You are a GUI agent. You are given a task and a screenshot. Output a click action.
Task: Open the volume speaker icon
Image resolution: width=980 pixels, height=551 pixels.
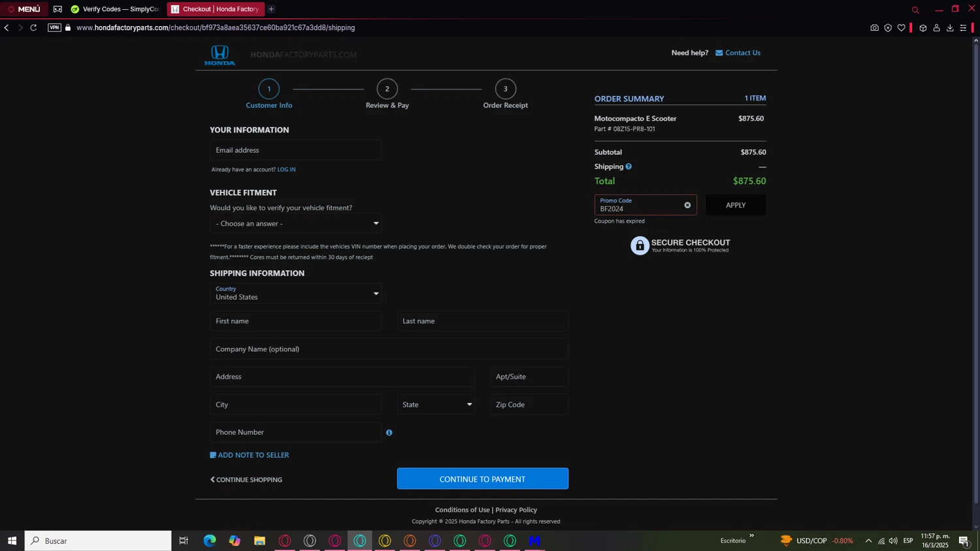(x=893, y=541)
